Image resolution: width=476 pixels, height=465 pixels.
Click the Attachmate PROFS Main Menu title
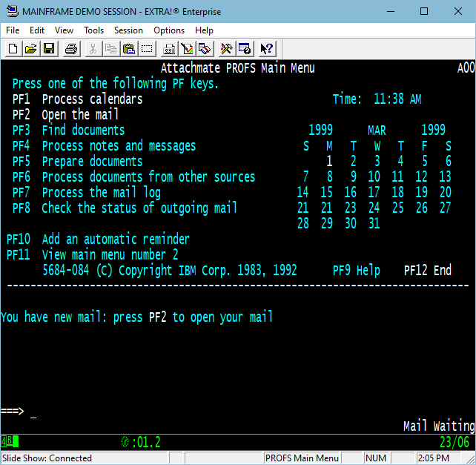[x=238, y=68]
